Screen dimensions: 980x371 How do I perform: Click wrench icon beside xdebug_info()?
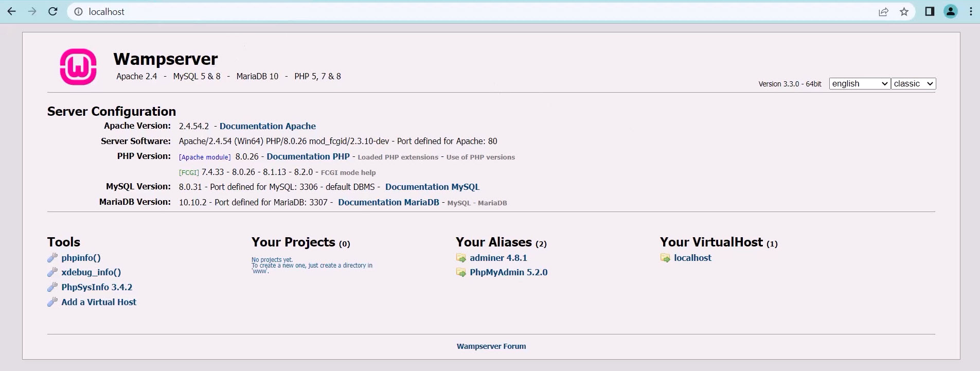pos(52,272)
